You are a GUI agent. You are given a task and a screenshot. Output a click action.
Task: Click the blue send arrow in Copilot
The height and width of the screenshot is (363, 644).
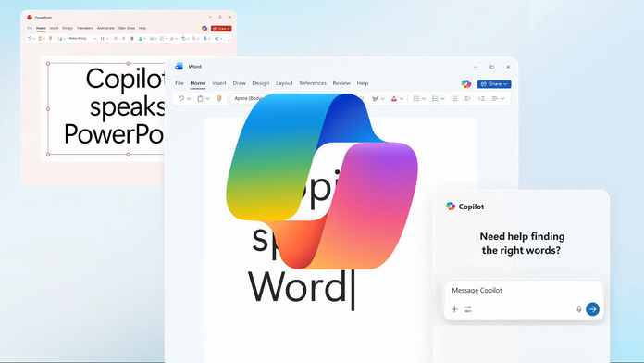(x=592, y=309)
